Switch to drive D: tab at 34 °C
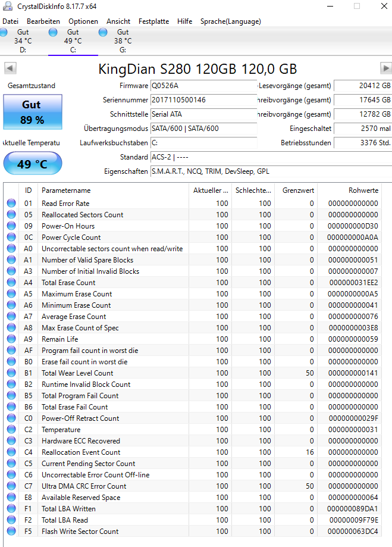Viewport: 392px width, 547px height. point(23,41)
